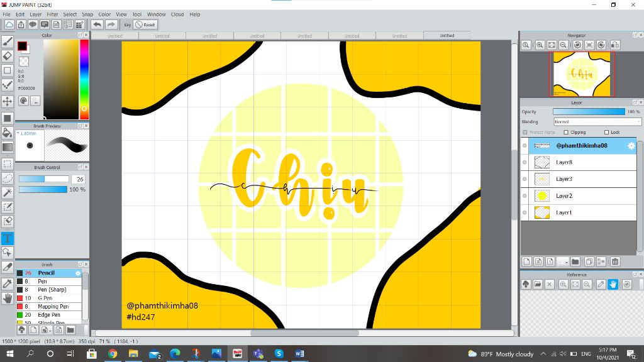Add brush folder in Brush panel
The width and height of the screenshot is (644, 362).
[70, 330]
